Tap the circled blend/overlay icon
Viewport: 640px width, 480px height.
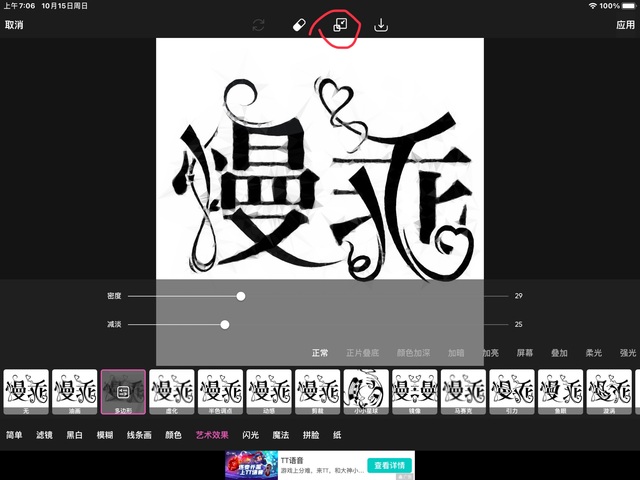(339, 25)
